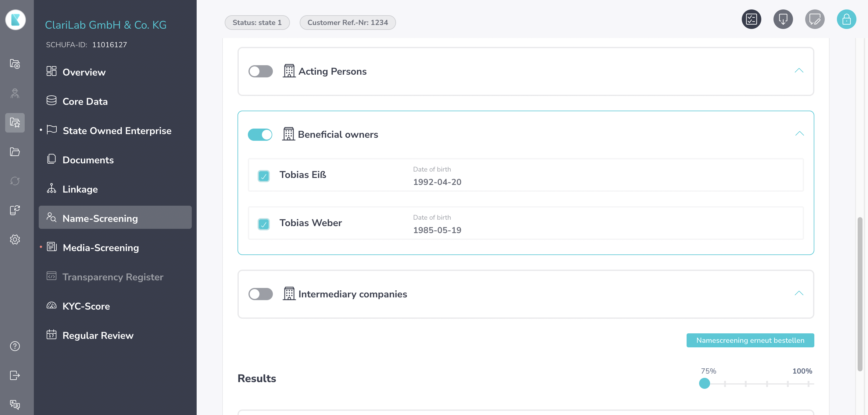Open the language translate icon
The image size is (868, 415).
[x=15, y=404]
